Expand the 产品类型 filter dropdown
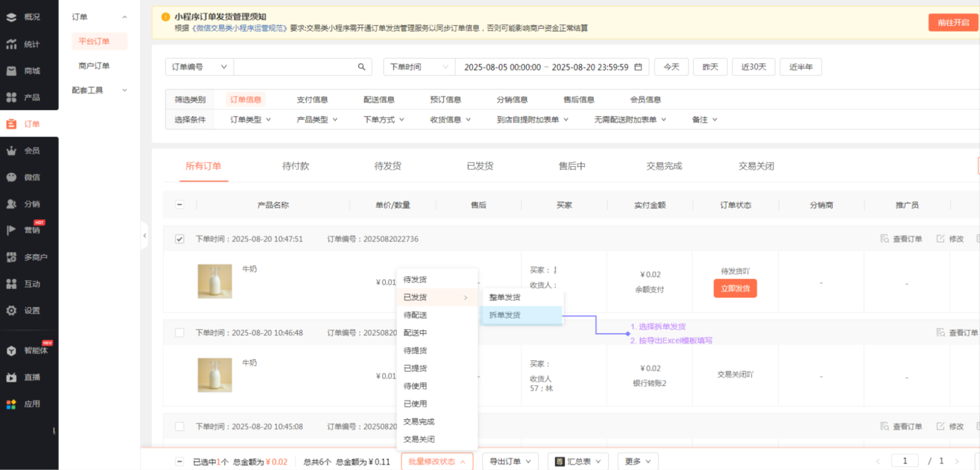Image resolution: width=980 pixels, height=470 pixels. [317, 119]
